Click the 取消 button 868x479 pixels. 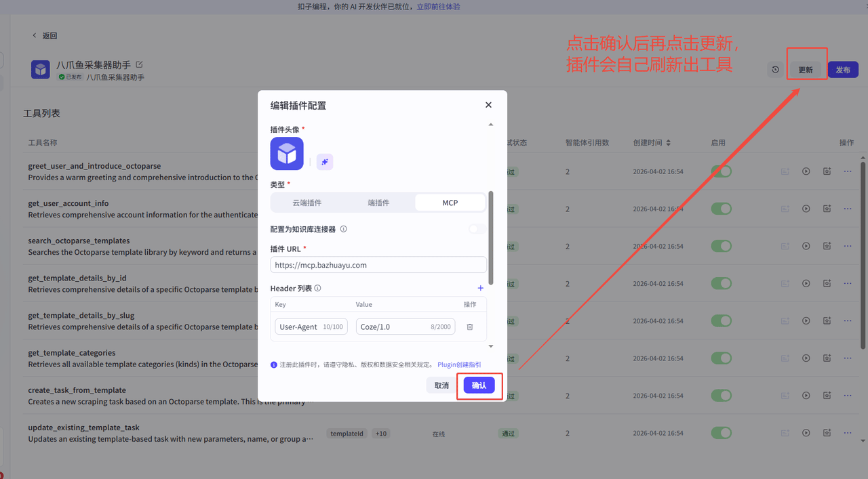pyautogui.click(x=441, y=386)
